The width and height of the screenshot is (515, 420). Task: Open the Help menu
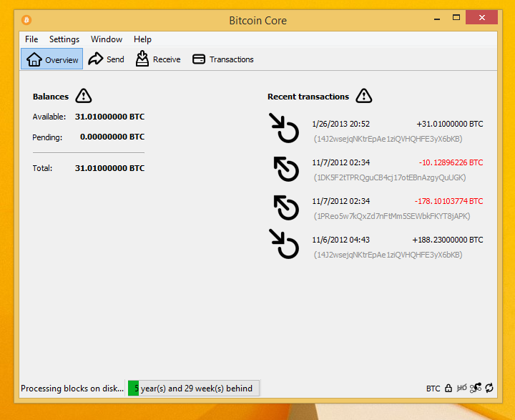142,39
